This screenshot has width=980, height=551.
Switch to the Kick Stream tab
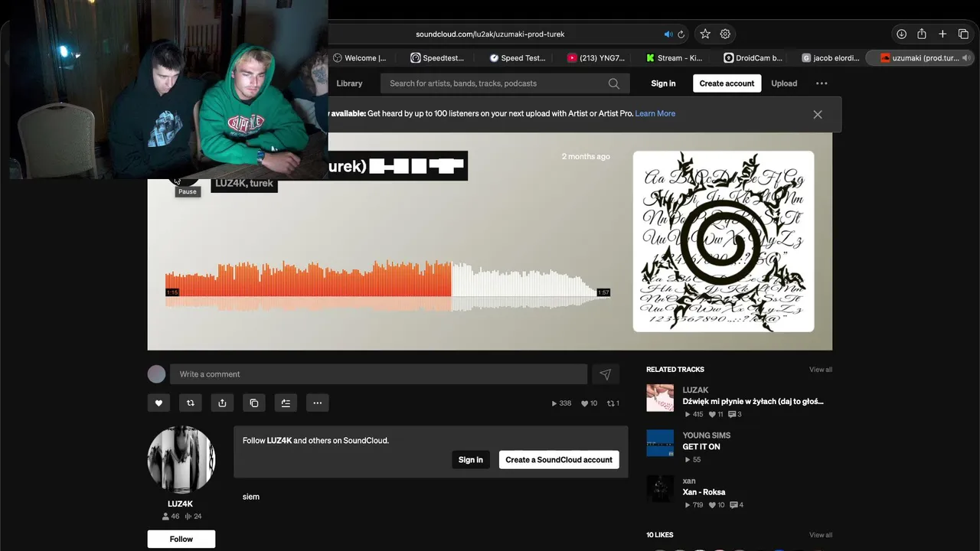pyautogui.click(x=675, y=58)
